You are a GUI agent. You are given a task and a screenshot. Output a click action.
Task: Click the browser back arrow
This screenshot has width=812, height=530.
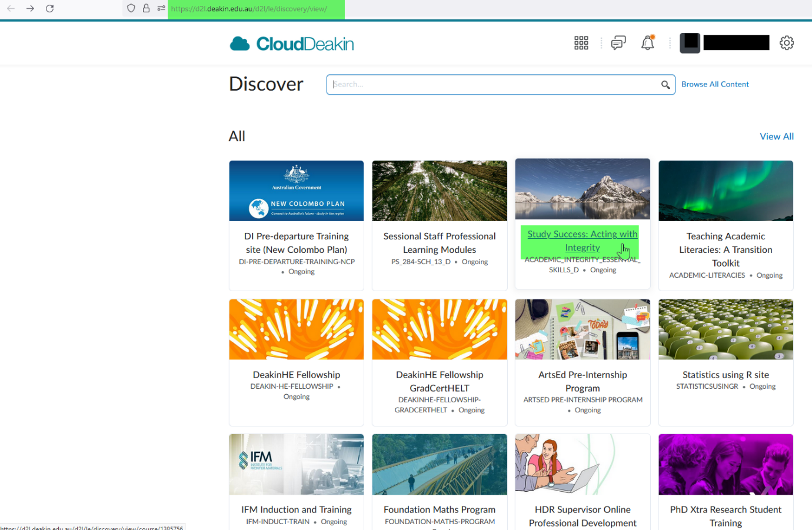pos(11,8)
